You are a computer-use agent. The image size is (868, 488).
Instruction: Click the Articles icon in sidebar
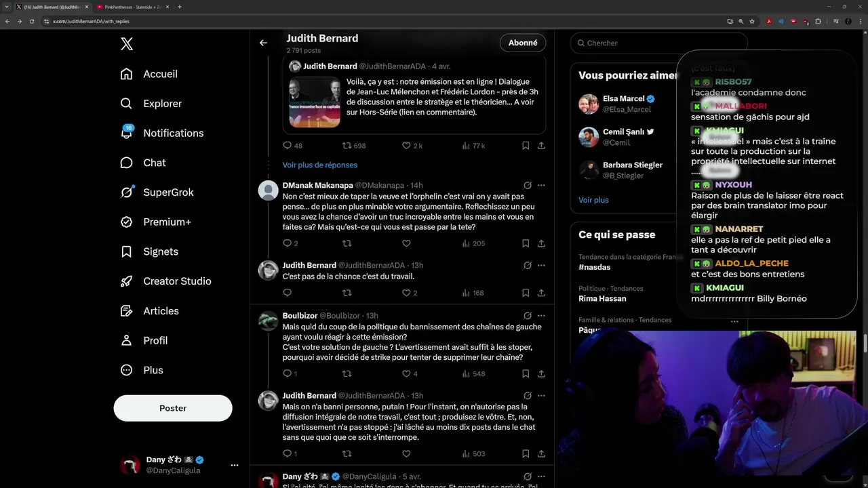point(126,311)
